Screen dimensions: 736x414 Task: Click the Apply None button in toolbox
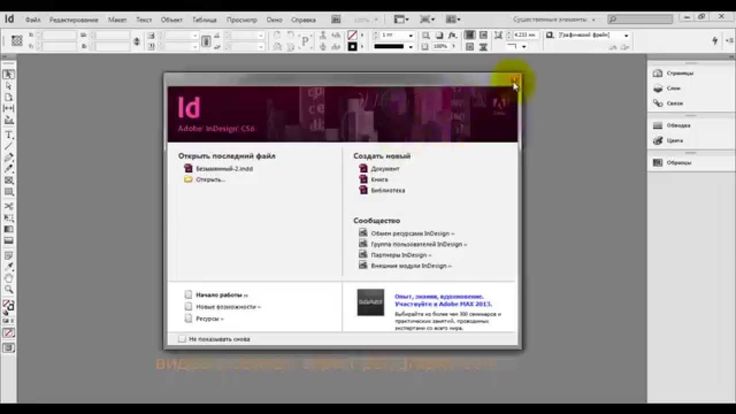8,333
